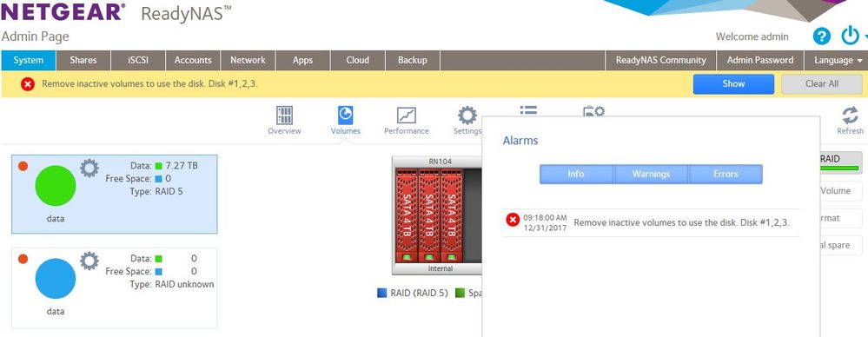This screenshot has width=868, height=337.
Task: Open the Apps tab
Action: pos(303,60)
